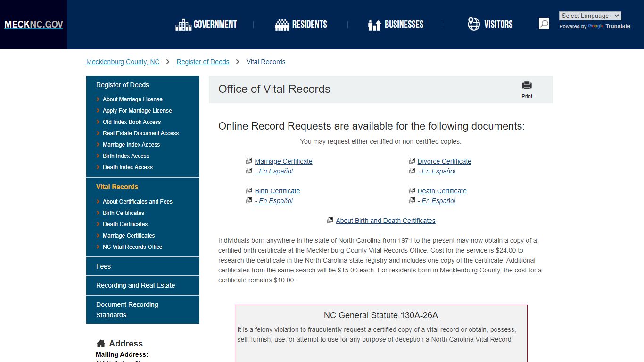Open Real Estate Document Access
Image resolution: width=644 pixels, height=362 pixels.
[141, 133]
